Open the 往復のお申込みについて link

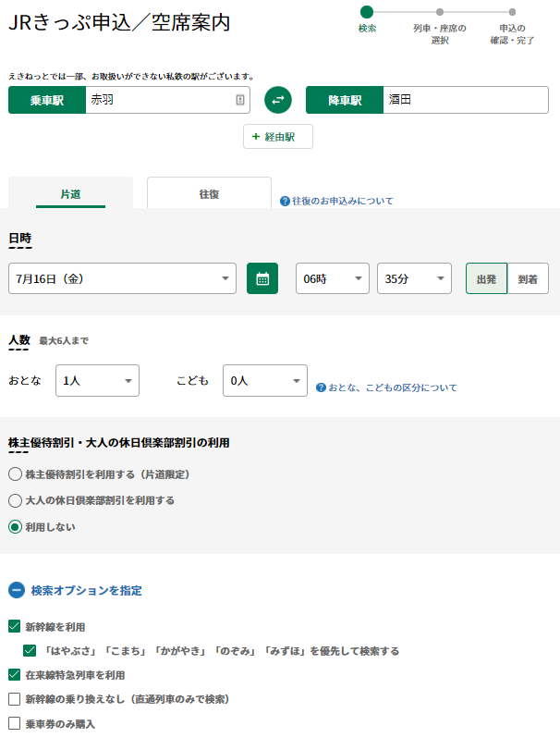click(x=343, y=202)
